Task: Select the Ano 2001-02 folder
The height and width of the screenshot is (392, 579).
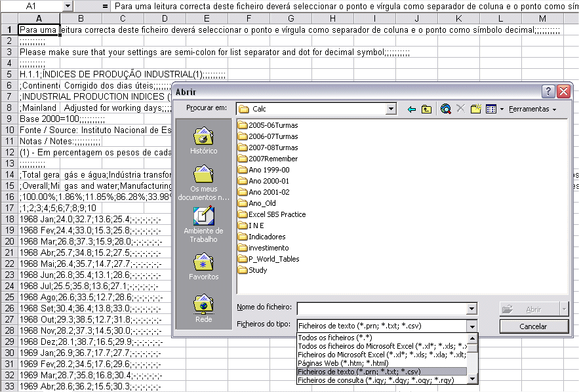Action: [x=264, y=192]
